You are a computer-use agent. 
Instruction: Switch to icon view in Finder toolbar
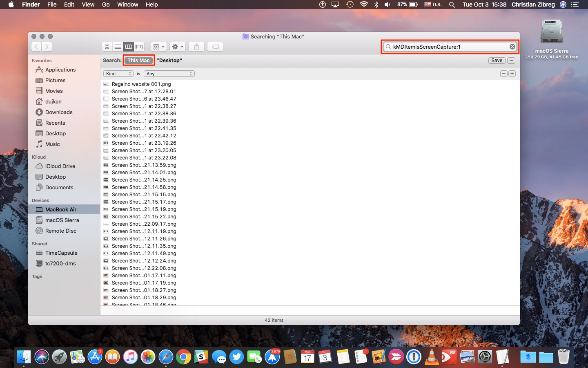tap(107, 47)
